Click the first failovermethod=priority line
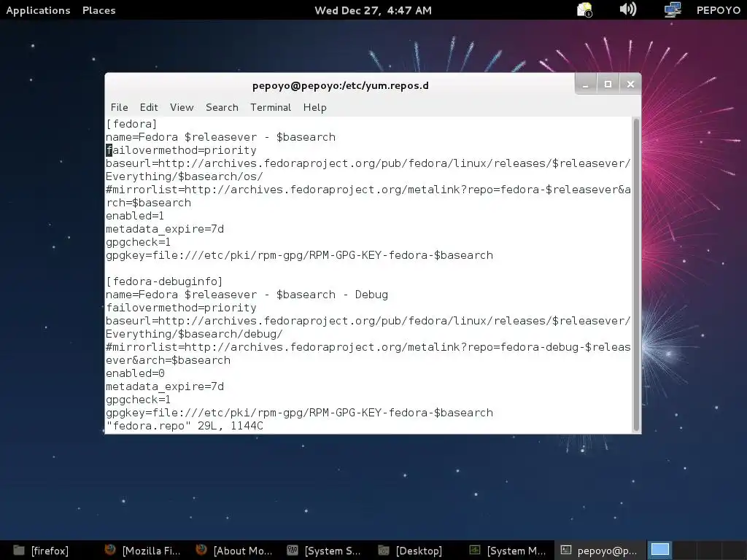The width and height of the screenshot is (747, 560). point(181,150)
